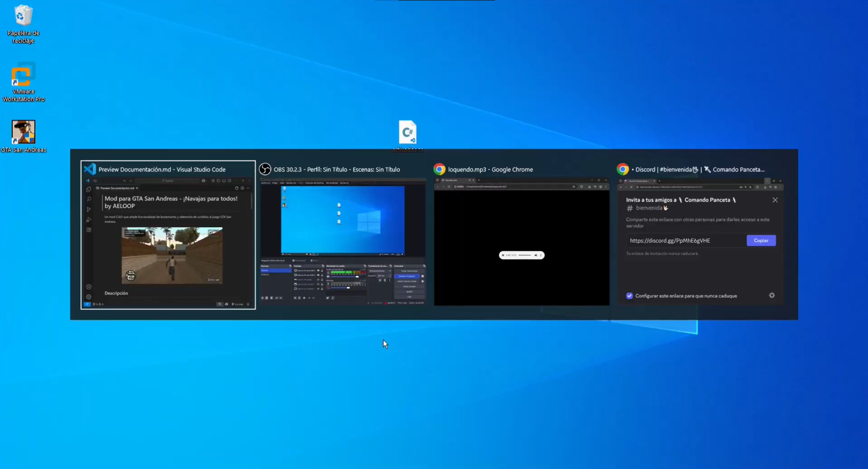Click the 'Discord | #bienvenida' window title
This screenshot has height=469, width=868.
(698, 169)
